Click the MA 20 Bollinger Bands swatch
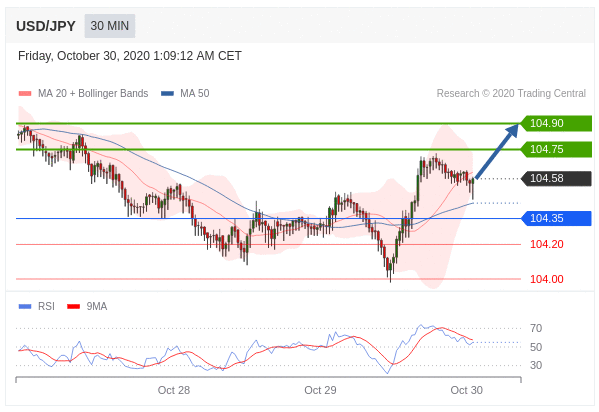 point(25,94)
